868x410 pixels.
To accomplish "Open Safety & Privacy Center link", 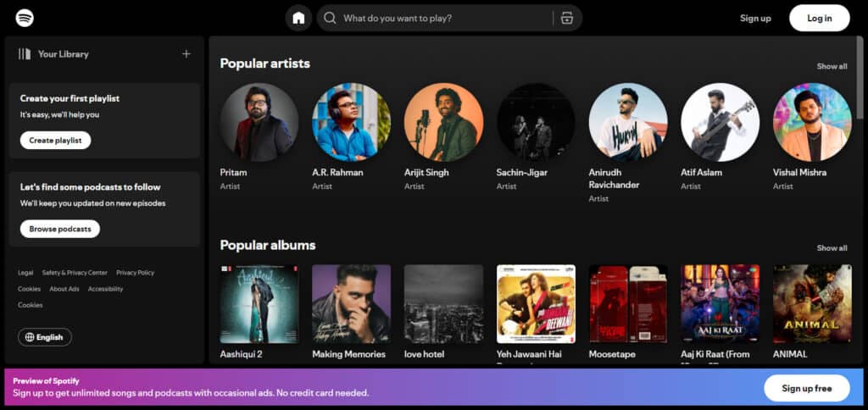I will [x=75, y=273].
